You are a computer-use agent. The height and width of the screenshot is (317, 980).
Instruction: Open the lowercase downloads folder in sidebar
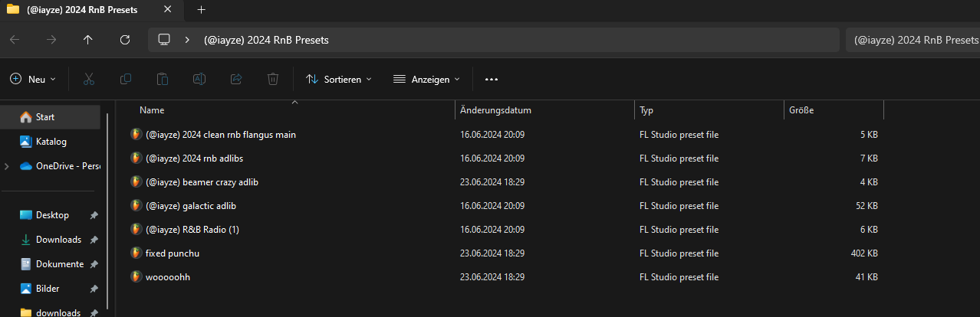(x=51, y=312)
